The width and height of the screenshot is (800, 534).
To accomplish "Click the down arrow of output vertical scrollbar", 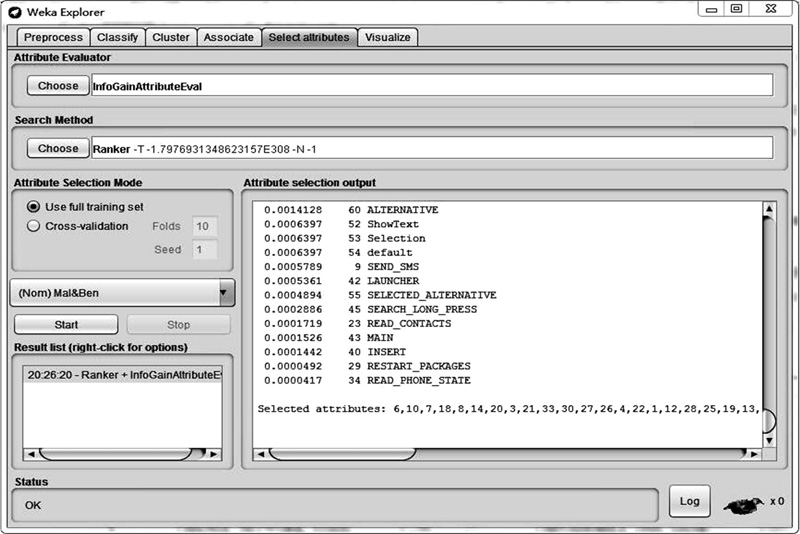I will tap(769, 438).
